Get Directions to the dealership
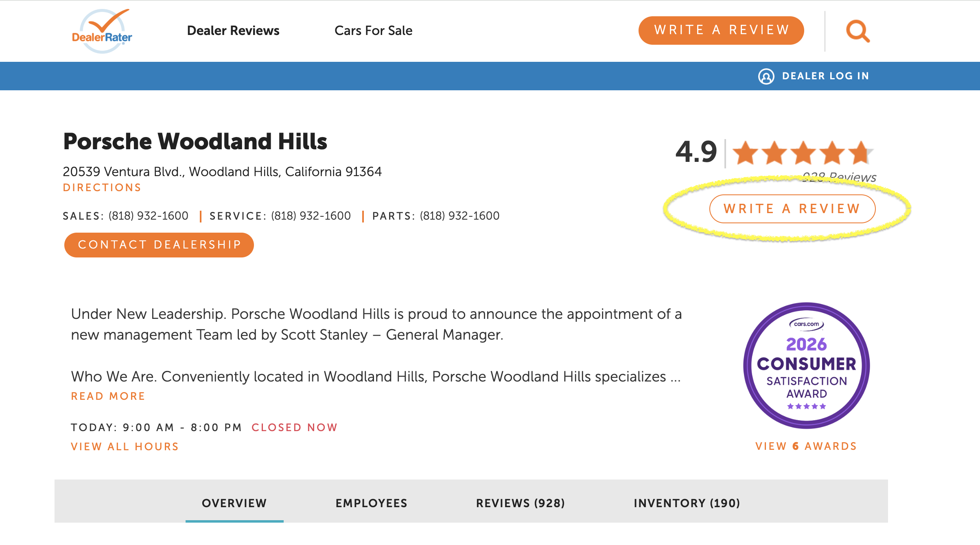The image size is (980, 545). [x=102, y=187]
